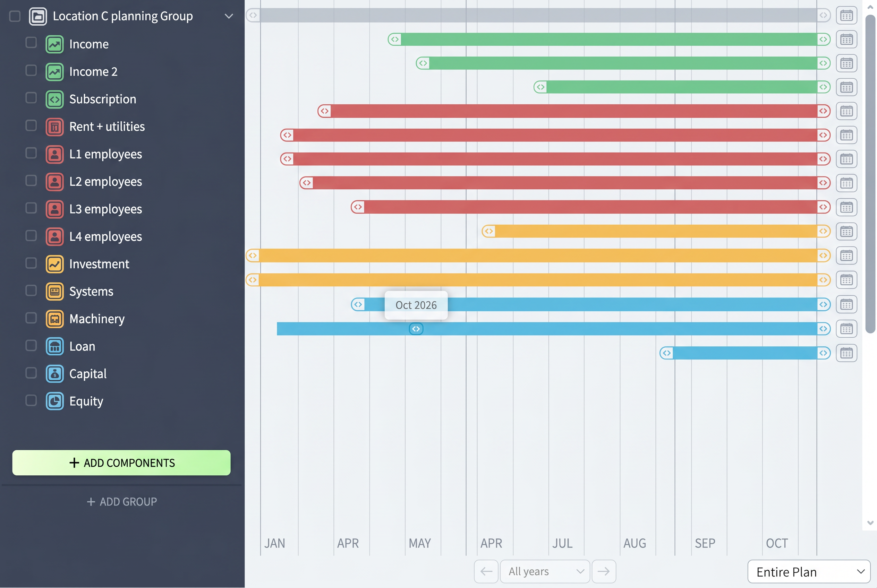This screenshot has height=588, width=877.
Task: Click the highlighted blue handle under Oct 2026 tooltip
Action: pyautogui.click(x=416, y=329)
